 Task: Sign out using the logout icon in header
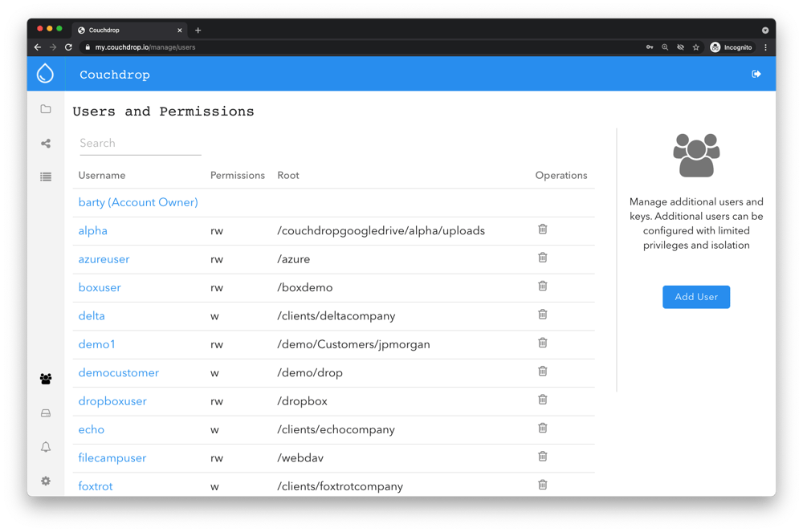point(756,74)
